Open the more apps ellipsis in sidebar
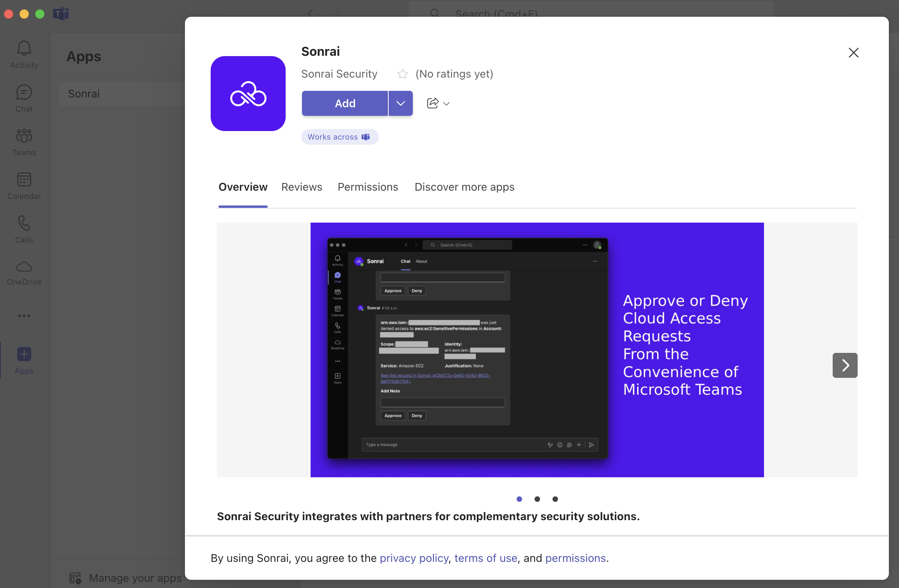This screenshot has width=899, height=588. point(24,316)
